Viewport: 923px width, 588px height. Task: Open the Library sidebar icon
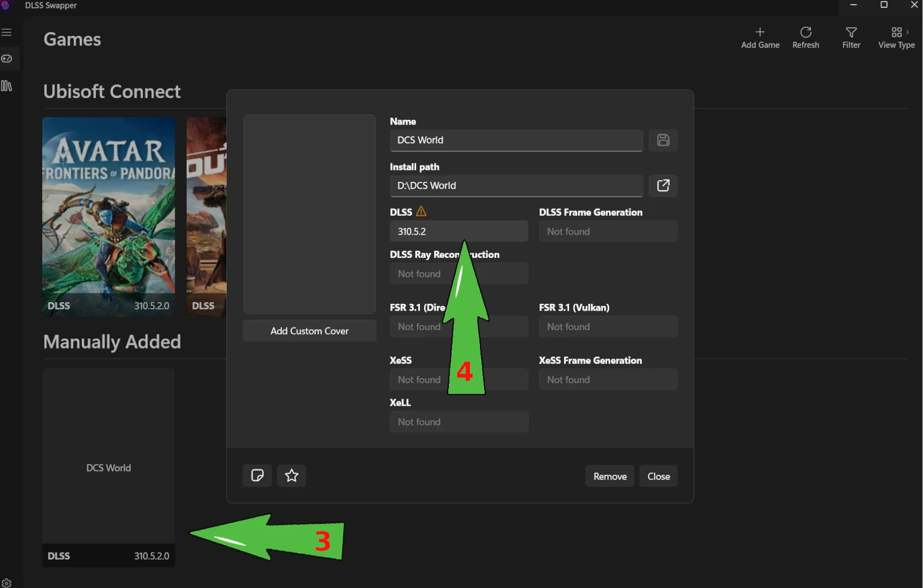(7, 86)
